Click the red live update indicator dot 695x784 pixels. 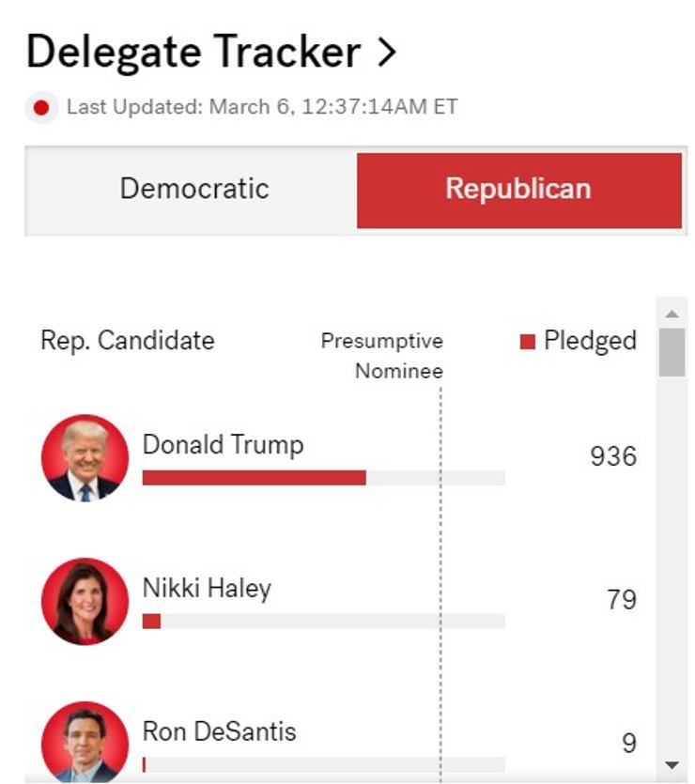(40, 107)
